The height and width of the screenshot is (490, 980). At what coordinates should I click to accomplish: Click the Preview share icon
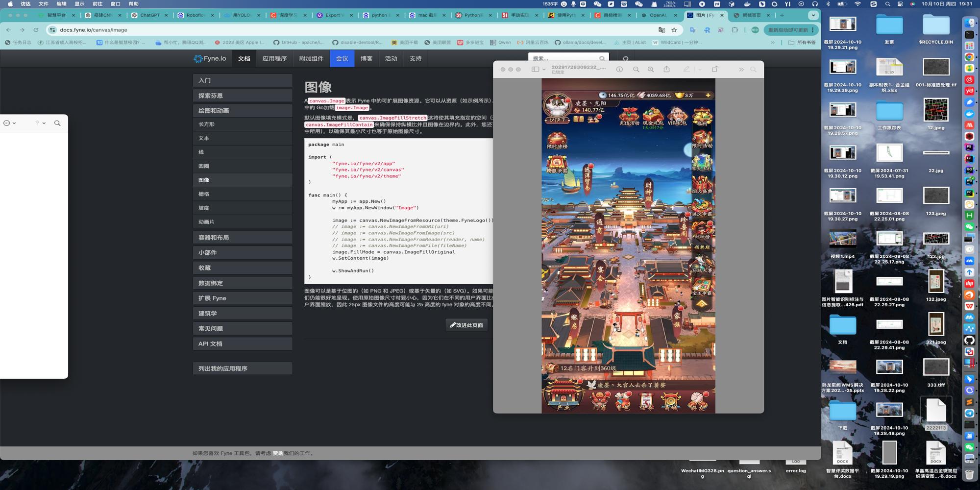point(667,69)
